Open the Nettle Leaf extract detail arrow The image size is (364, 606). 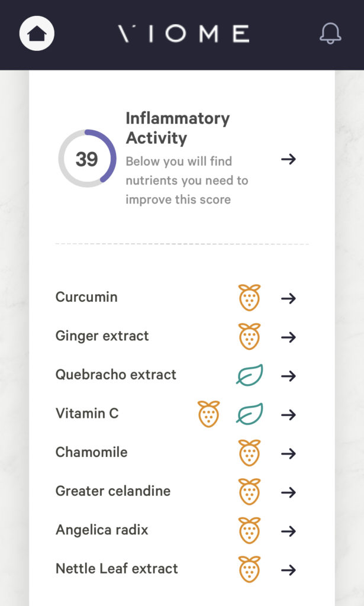point(289,570)
